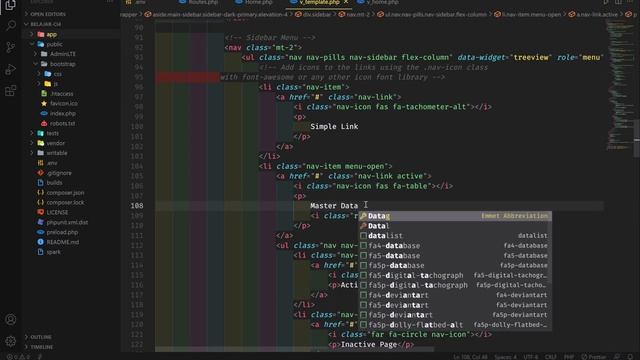The width and height of the screenshot is (640, 360).
Task: Click the notifications bell in status bar
Action: click(x=630, y=357)
